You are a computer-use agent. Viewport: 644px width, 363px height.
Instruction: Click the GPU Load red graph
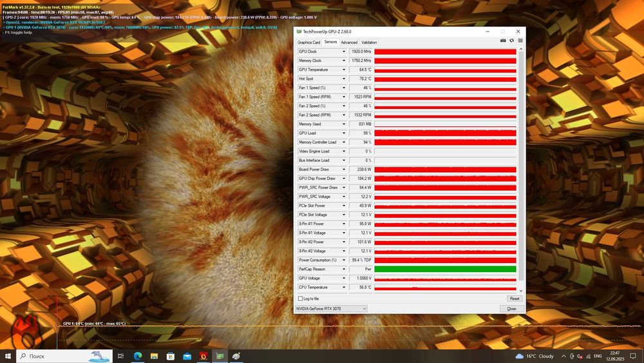[x=445, y=133]
